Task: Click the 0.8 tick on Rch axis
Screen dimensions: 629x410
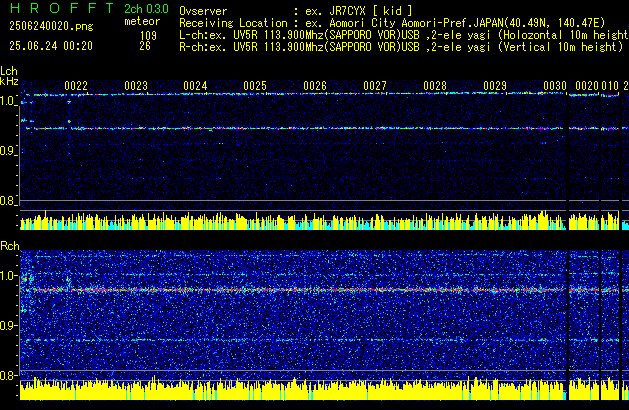Action: click(8, 375)
